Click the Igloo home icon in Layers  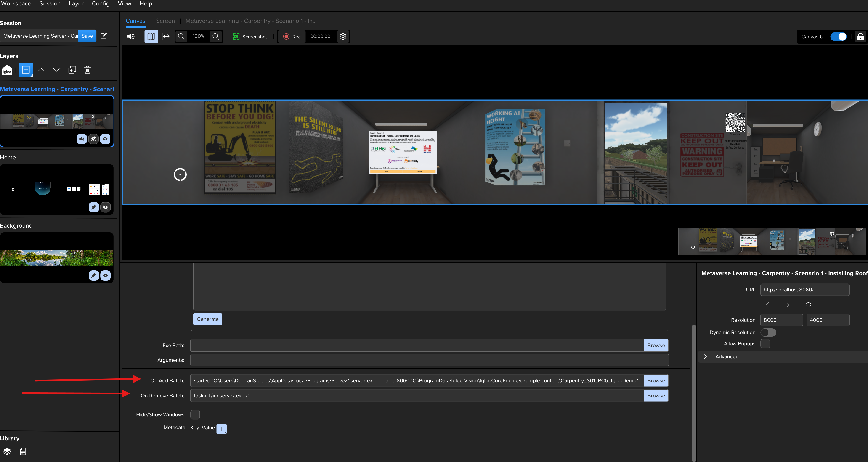[7, 70]
